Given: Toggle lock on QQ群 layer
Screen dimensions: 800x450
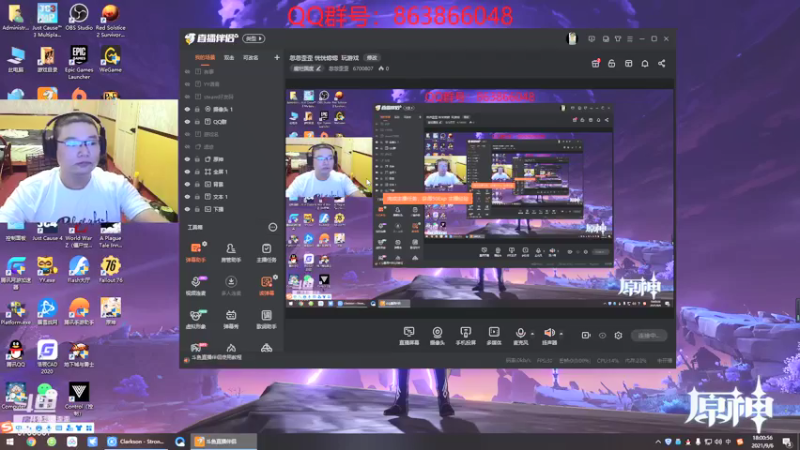Looking at the screenshot, I should coord(197,122).
